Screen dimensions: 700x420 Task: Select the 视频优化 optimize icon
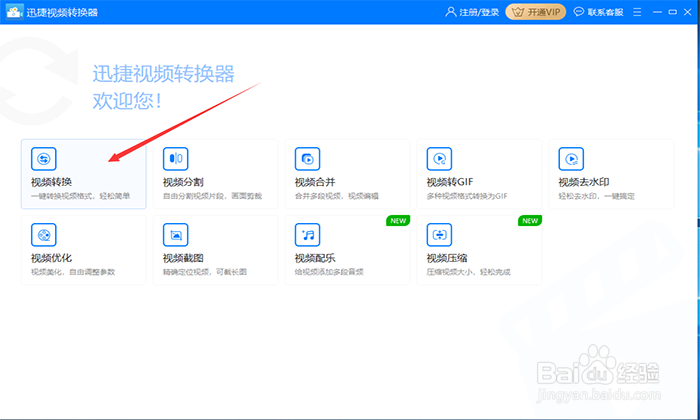tap(44, 235)
